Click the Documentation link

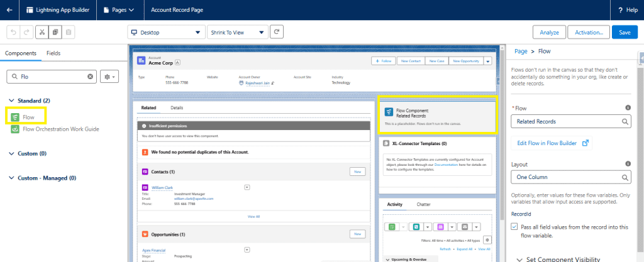pos(445,165)
